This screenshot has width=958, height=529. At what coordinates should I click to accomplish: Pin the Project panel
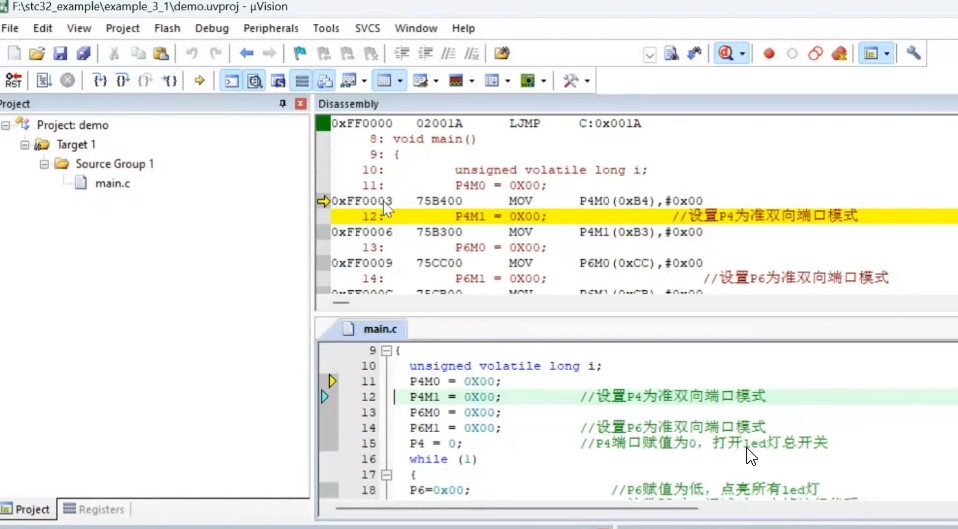point(282,103)
